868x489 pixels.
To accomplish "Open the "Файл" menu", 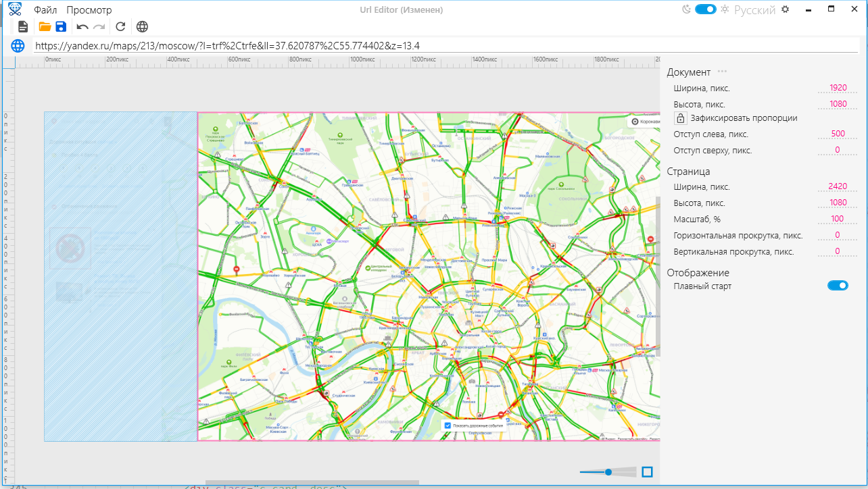I will (45, 10).
